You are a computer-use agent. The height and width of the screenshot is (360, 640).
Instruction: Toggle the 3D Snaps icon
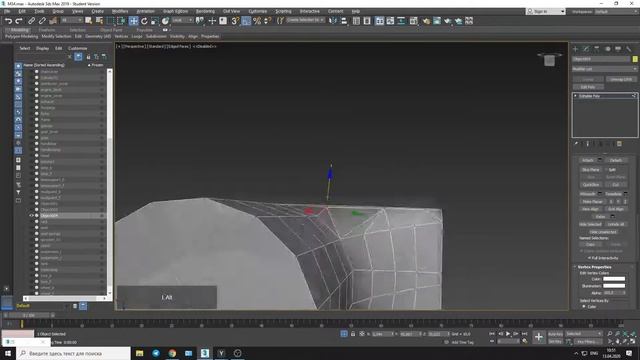point(235,21)
